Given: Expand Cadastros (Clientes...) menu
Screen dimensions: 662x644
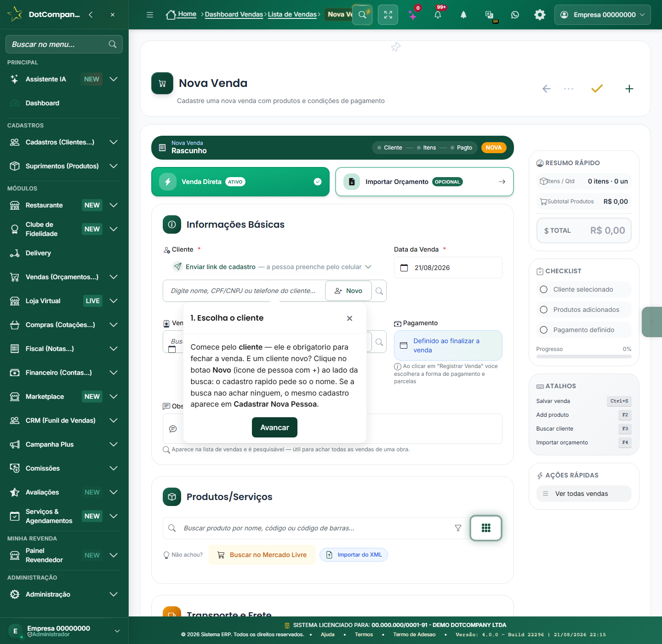Looking at the screenshot, I should point(114,142).
